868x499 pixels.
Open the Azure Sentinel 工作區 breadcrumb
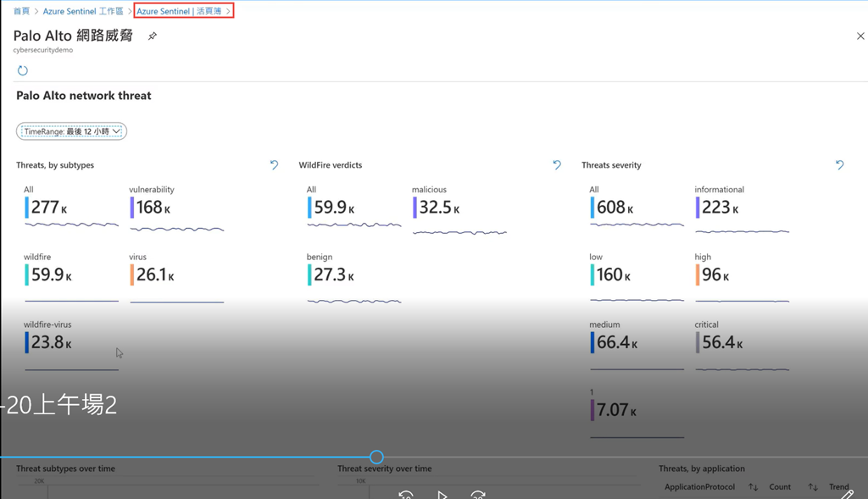click(83, 11)
